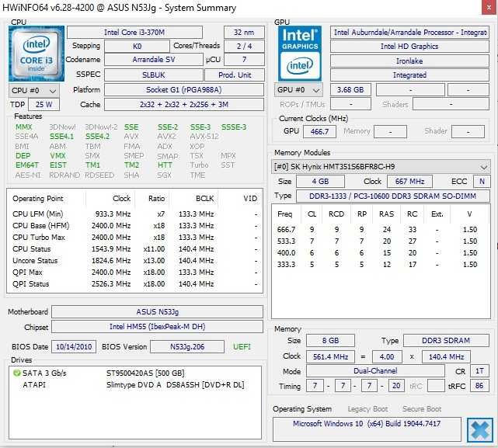Click the module clock 667 MHz field

coord(409,182)
